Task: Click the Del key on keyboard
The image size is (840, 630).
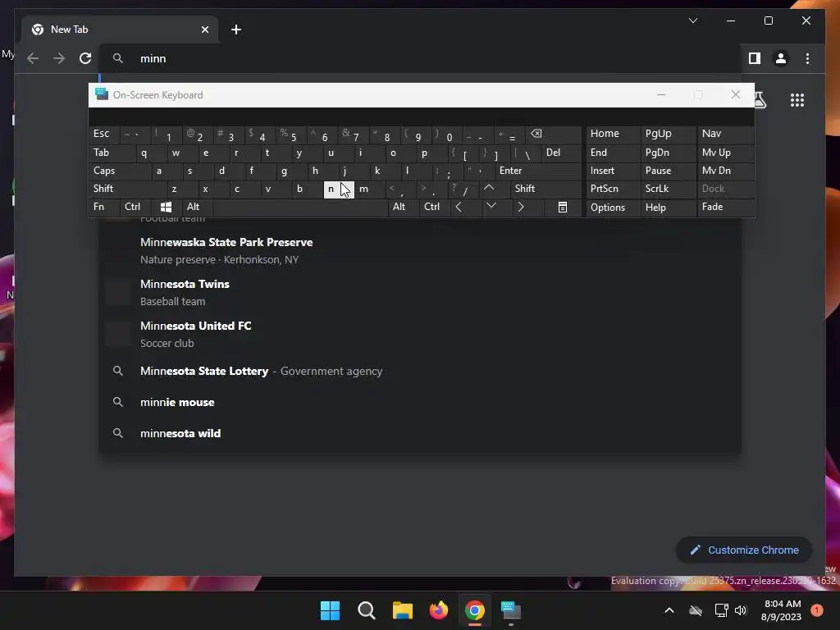Action: tap(561, 153)
